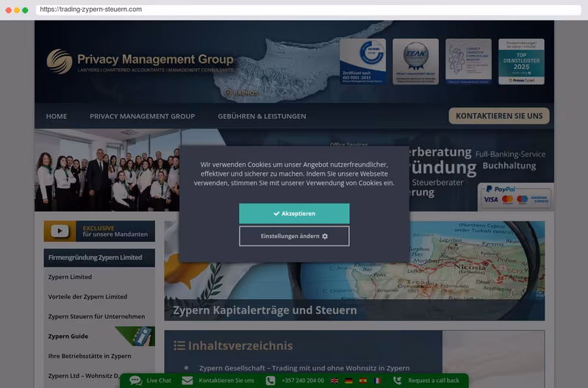Open cookie settings via Einstellungen ändern
Screen dimensions: 588x388
294,236
